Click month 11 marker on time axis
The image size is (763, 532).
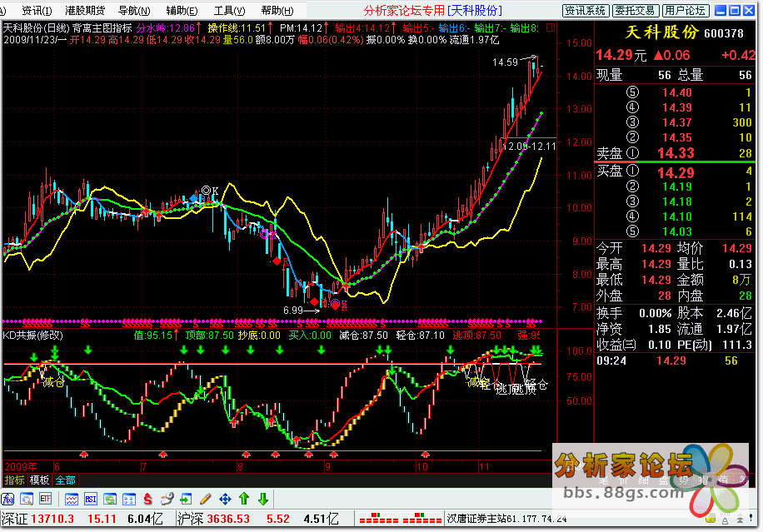(484, 467)
